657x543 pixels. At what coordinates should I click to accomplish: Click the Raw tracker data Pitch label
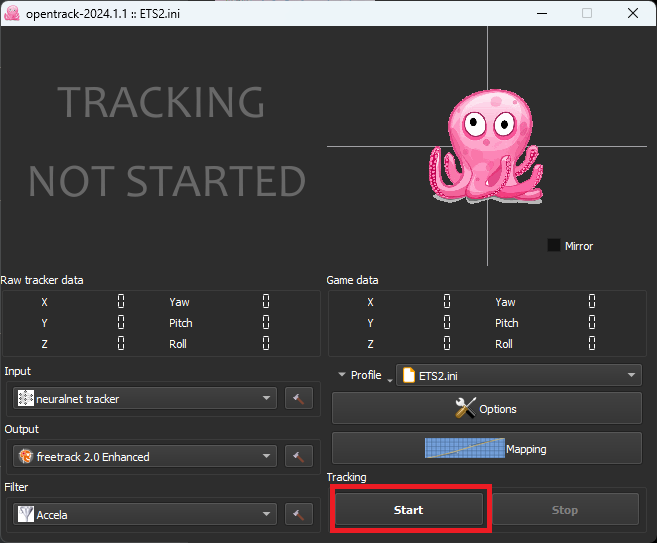click(181, 323)
